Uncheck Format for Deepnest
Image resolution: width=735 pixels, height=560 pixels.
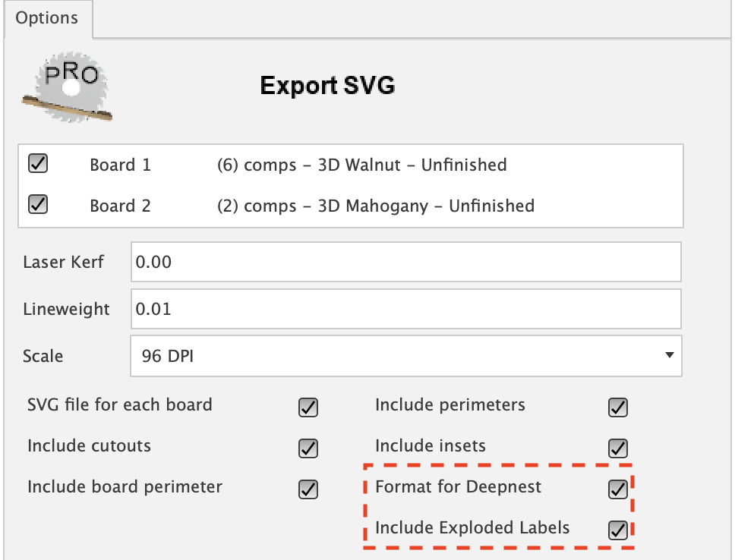618,489
